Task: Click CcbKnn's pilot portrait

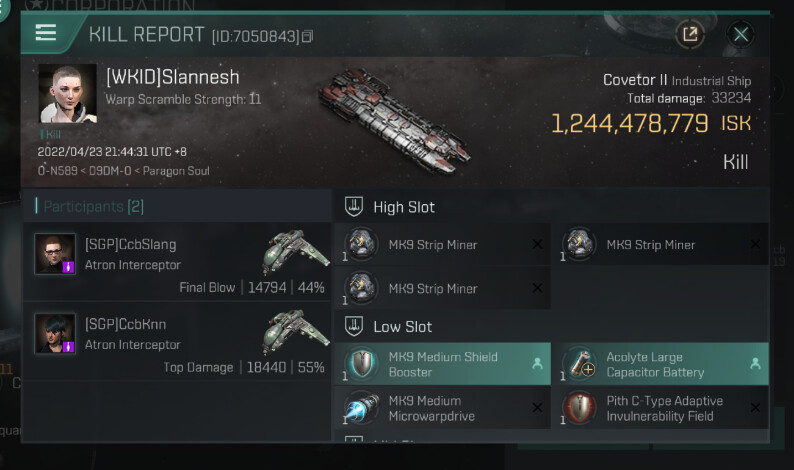Action: tap(54, 333)
